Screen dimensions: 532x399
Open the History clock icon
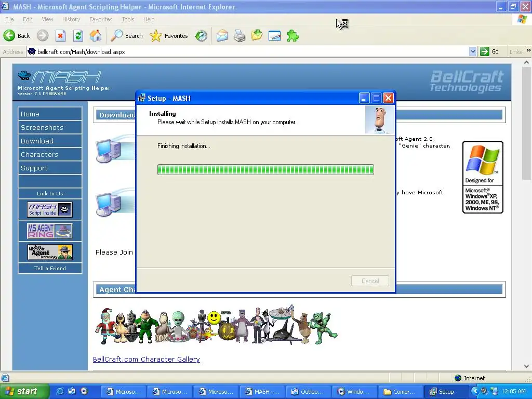[201, 36]
